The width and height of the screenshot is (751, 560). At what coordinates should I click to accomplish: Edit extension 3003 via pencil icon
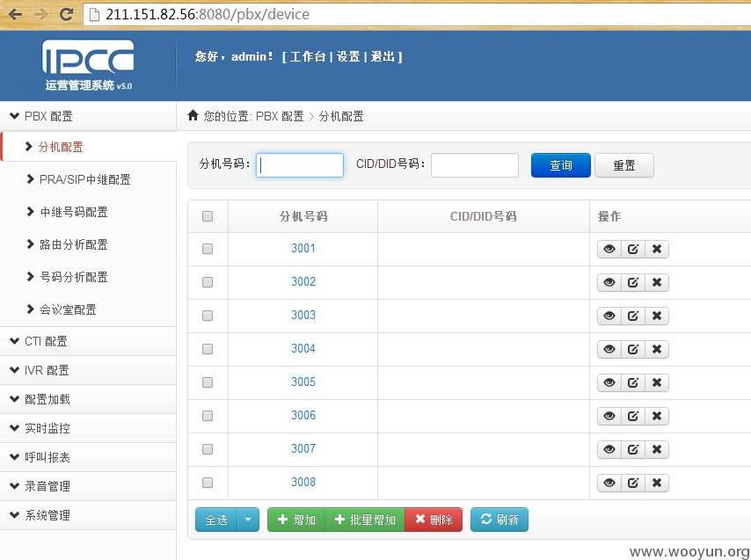click(x=633, y=316)
